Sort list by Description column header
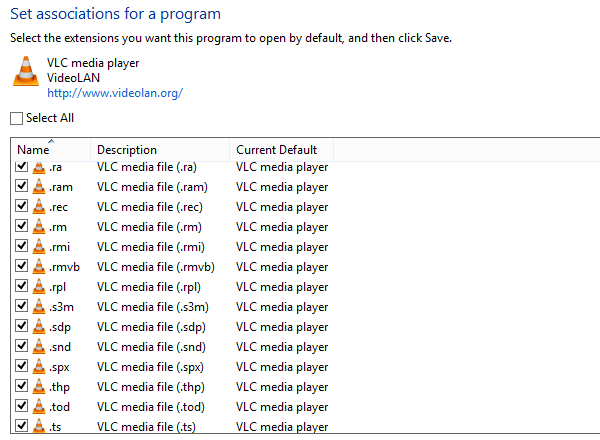Screen dimensions: 600x440 [x=160, y=150]
